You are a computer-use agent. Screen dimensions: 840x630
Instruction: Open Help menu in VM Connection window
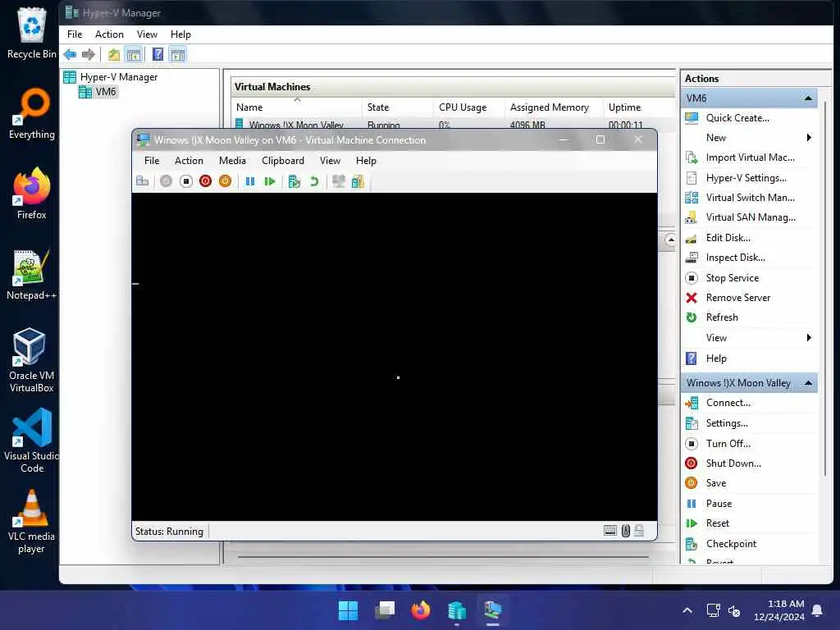[366, 161]
